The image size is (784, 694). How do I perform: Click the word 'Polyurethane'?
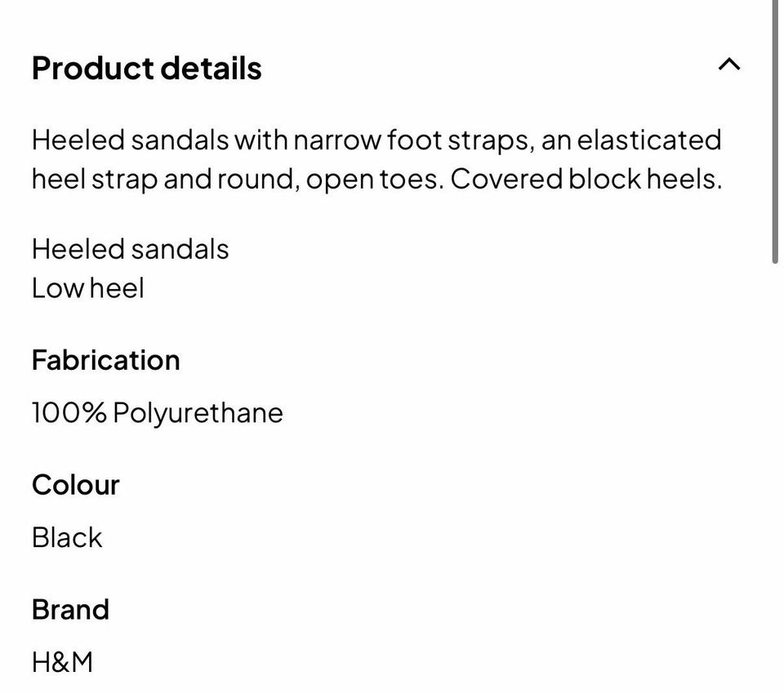198,413
